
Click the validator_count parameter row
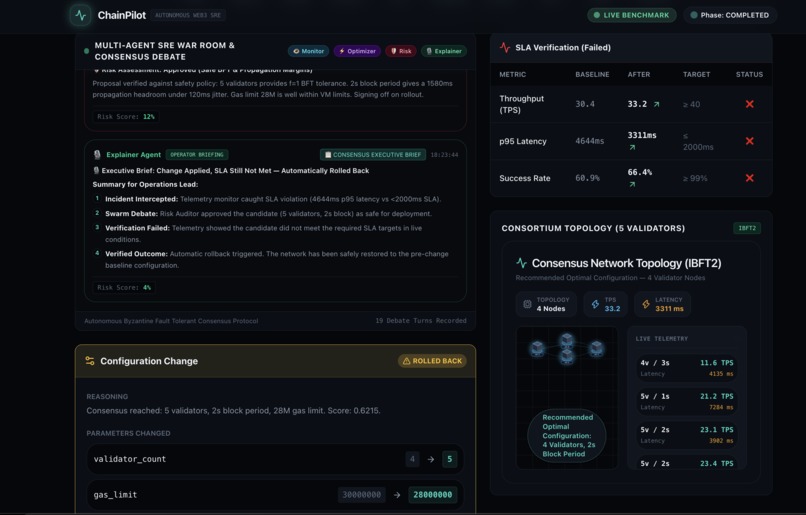pos(275,459)
